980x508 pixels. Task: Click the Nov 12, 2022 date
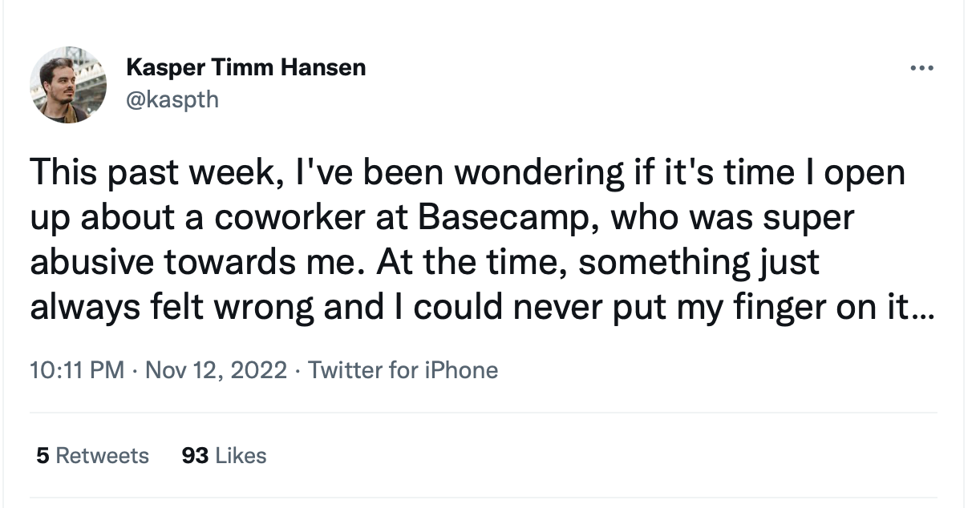pos(217,370)
